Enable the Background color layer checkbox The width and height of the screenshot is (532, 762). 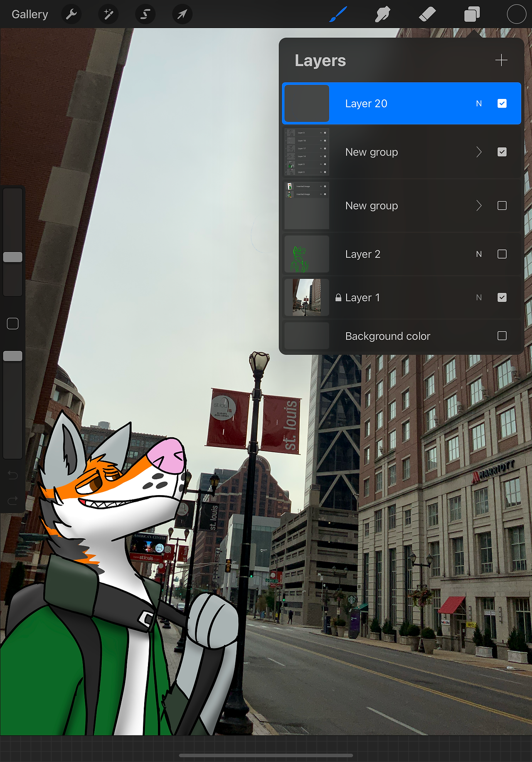point(502,336)
